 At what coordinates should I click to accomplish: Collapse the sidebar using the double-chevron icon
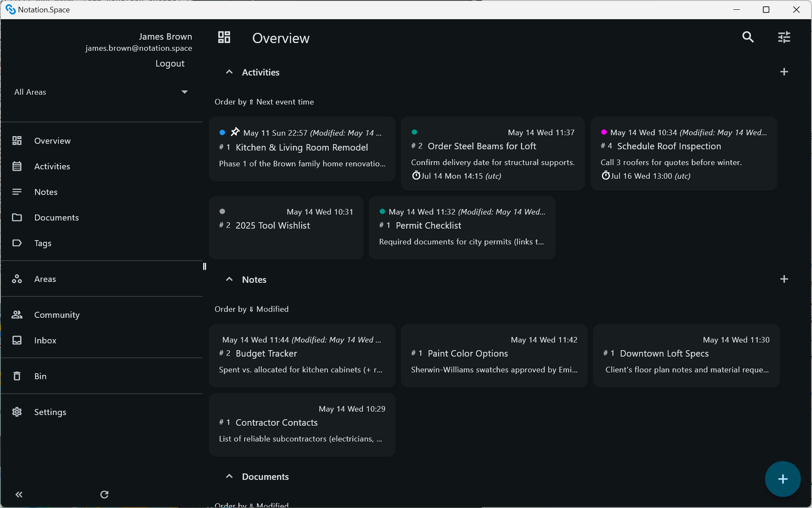point(19,494)
